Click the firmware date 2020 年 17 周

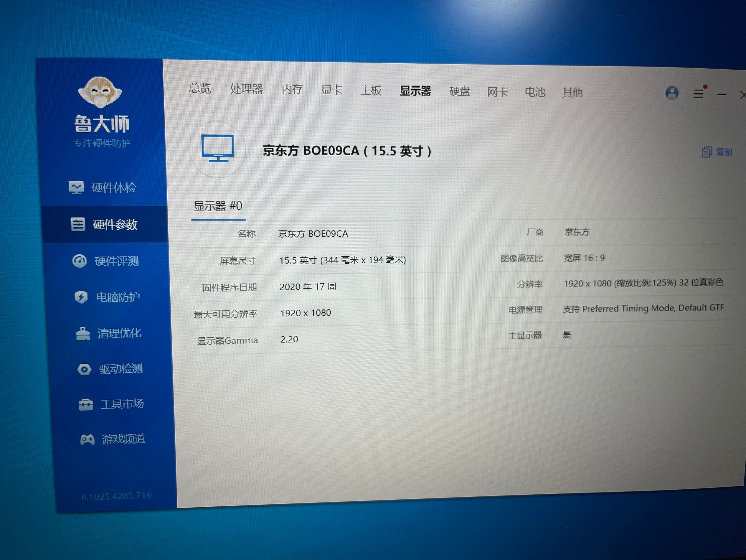[x=308, y=287]
